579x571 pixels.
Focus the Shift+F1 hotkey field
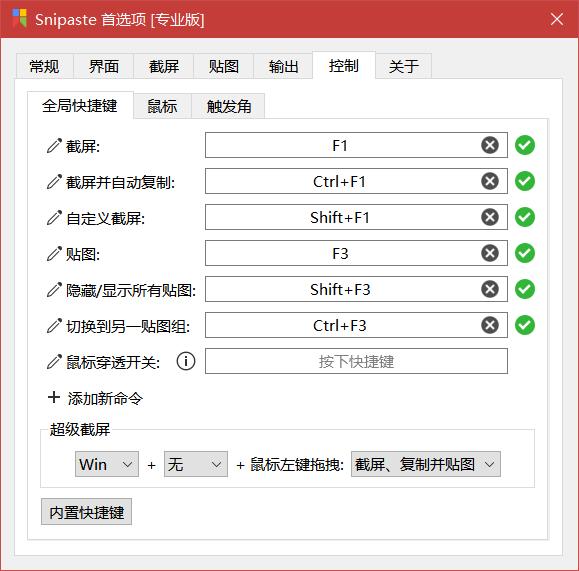pos(356,217)
